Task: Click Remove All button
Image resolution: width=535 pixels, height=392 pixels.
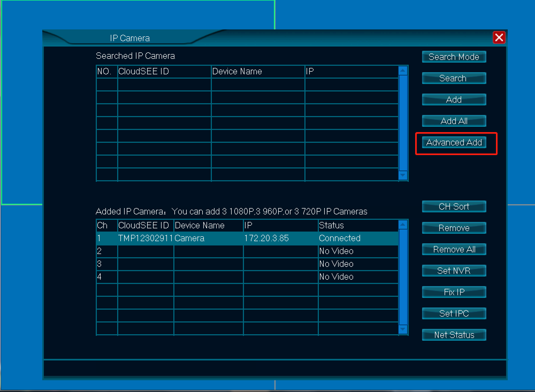Action: pos(454,249)
